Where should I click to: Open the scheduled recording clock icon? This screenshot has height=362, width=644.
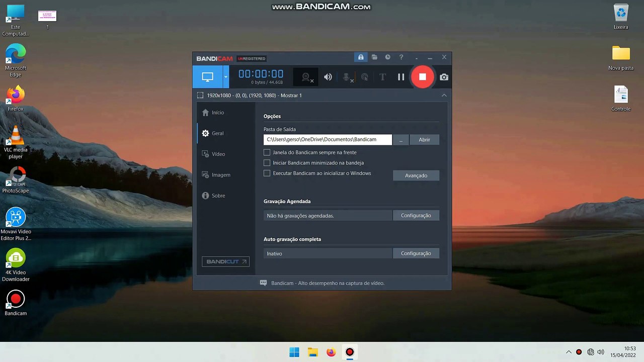point(387,57)
